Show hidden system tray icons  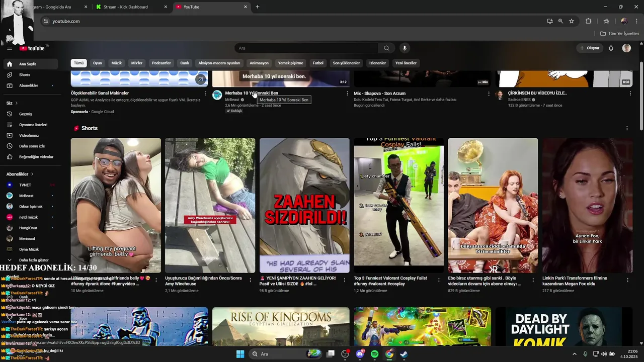575,354
